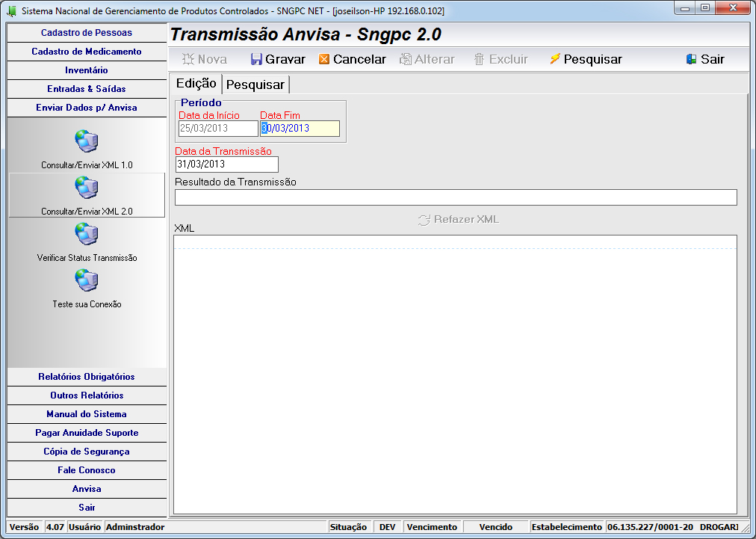Click CNPJ 06.135.227/0001-20 in status bar
The height and width of the screenshot is (539, 756).
pyautogui.click(x=649, y=527)
